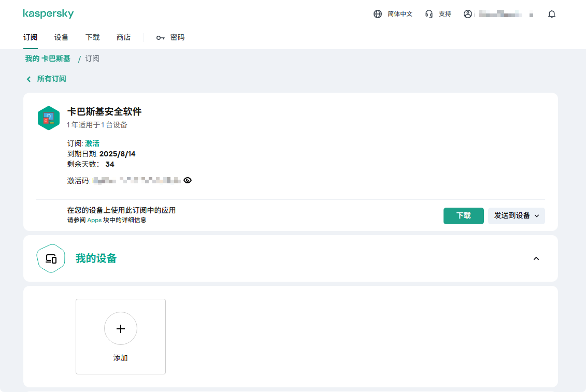Click the 我的设备 heading
The image size is (586, 392).
[x=96, y=258]
